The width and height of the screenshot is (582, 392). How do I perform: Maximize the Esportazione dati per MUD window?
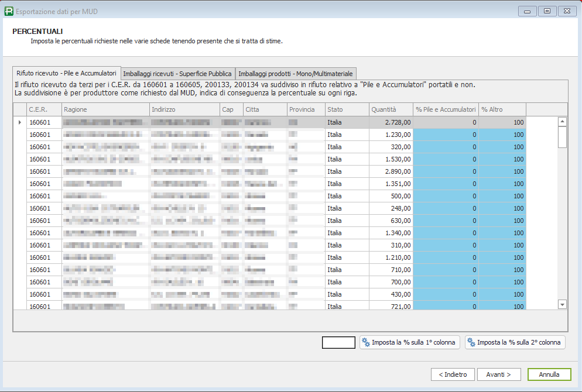point(547,11)
